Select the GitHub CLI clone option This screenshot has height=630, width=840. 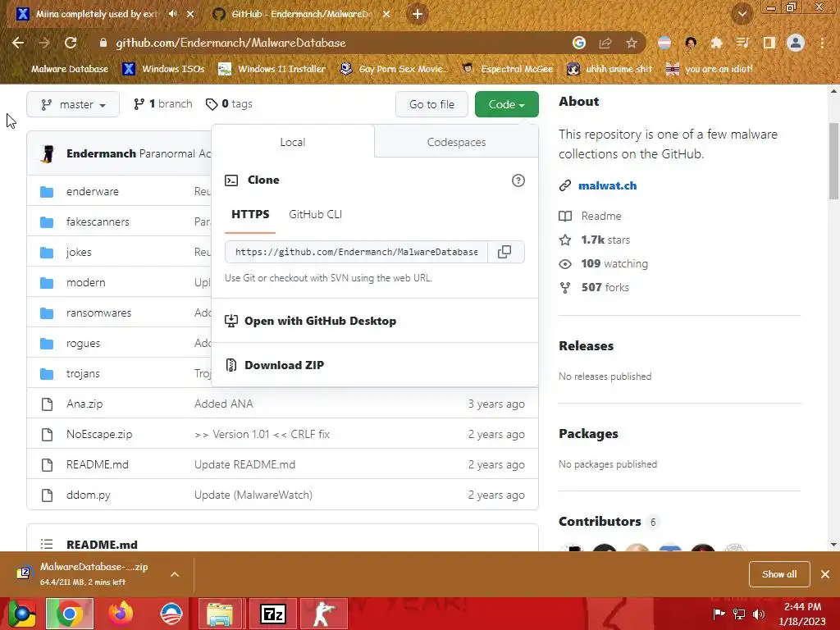coord(316,214)
